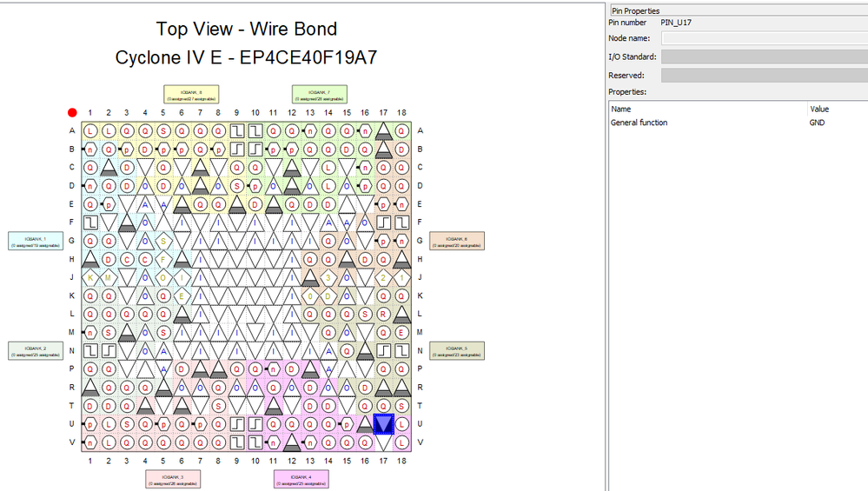Click the GND value cell
868x491 pixels.
[817, 123]
